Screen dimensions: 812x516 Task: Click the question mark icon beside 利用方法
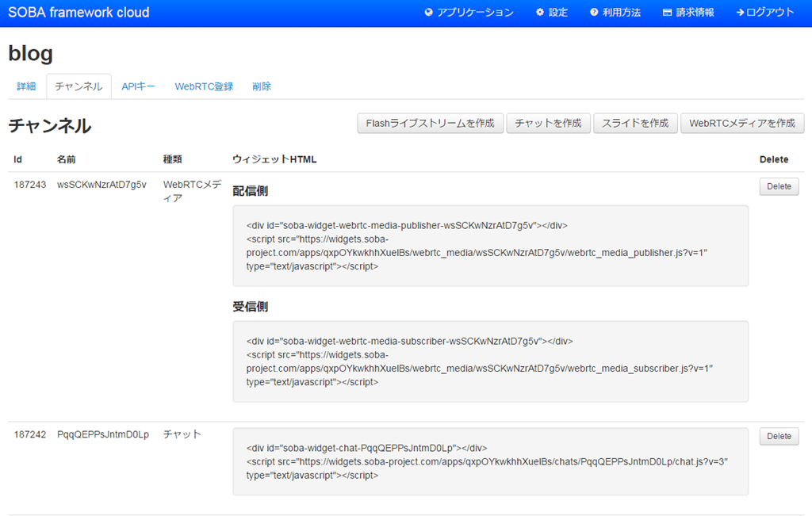pos(594,13)
